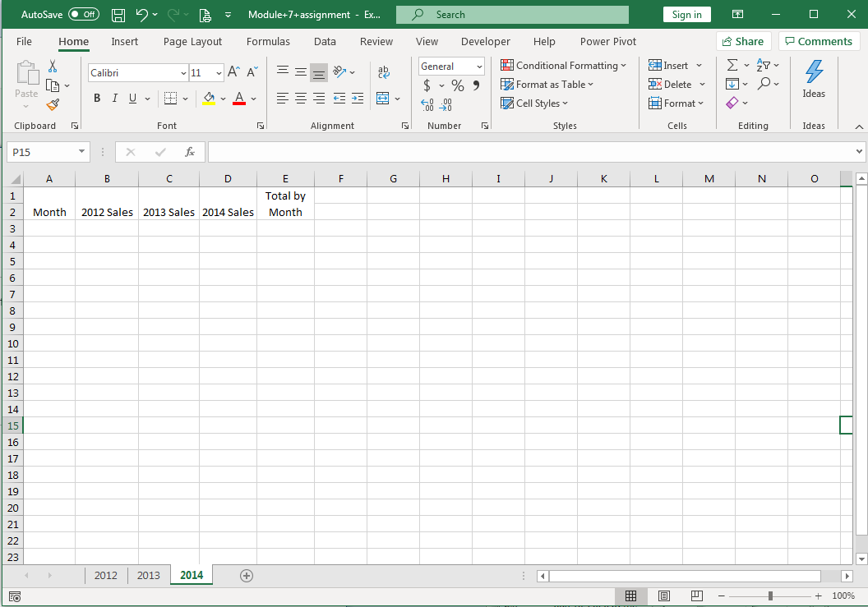
Task: Expand the Number Format combo box
Action: click(479, 66)
